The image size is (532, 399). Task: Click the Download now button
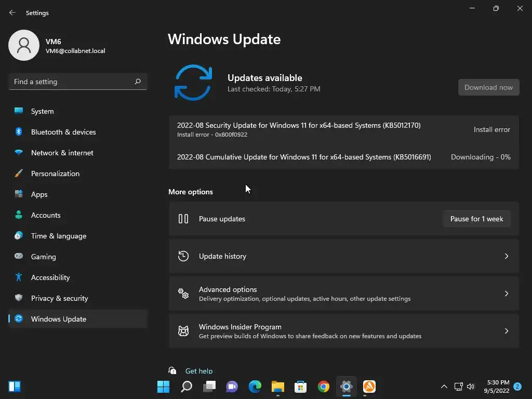pos(488,87)
